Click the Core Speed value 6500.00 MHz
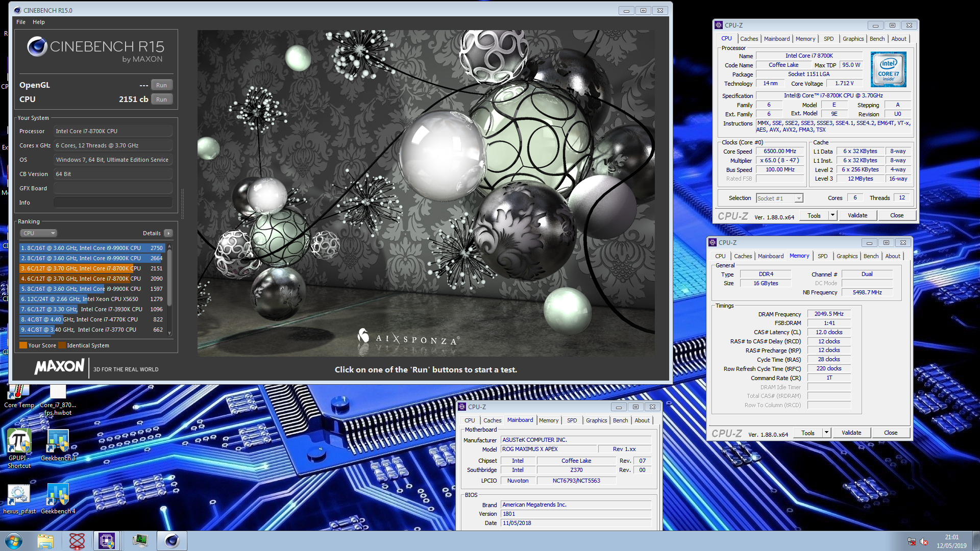Image resolution: width=980 pixels, height=551 pixels. coord(779,151)
